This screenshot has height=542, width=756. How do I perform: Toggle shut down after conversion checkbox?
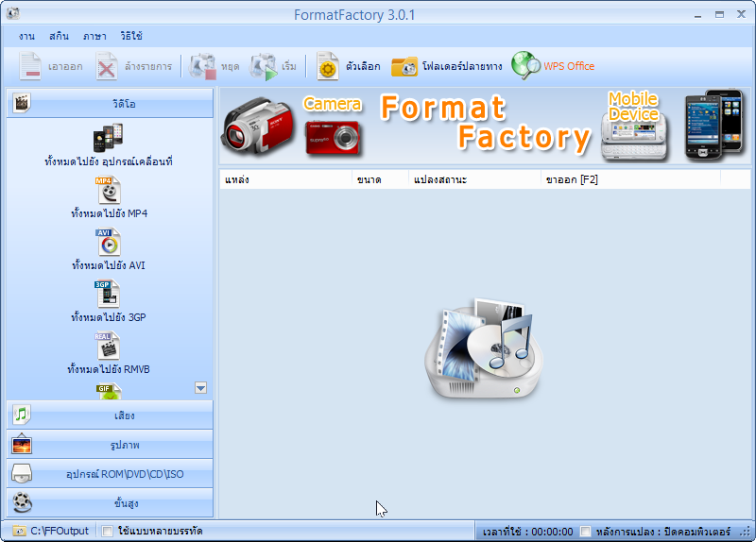pyautogui.click(x=585, y=532)
